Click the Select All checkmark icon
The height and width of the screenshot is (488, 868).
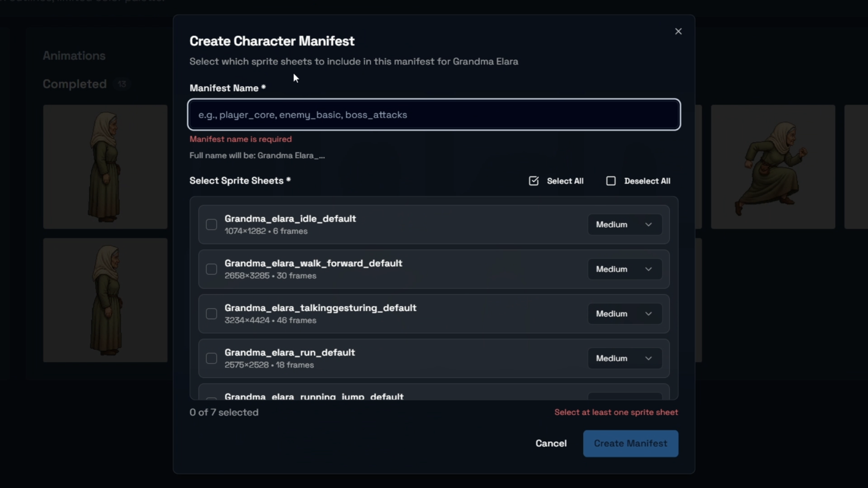(534, 181)
